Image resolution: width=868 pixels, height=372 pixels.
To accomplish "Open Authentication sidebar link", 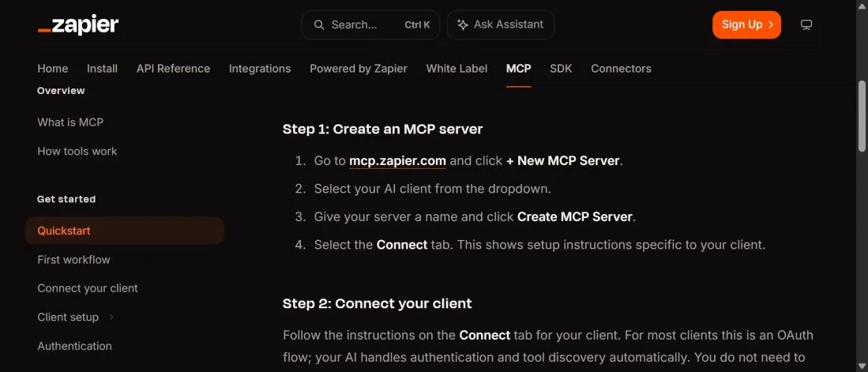I will click(x=75, y=346).
